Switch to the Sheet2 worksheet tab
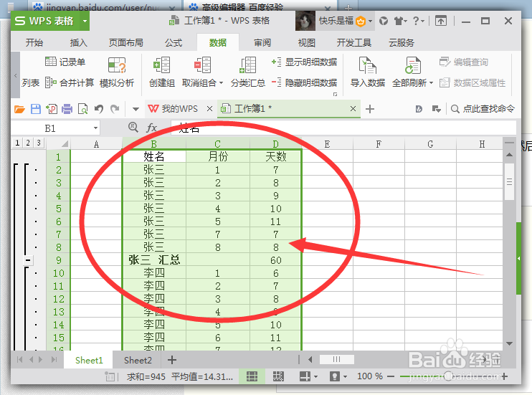Screen dimensions: 532x395 [138, 360]
